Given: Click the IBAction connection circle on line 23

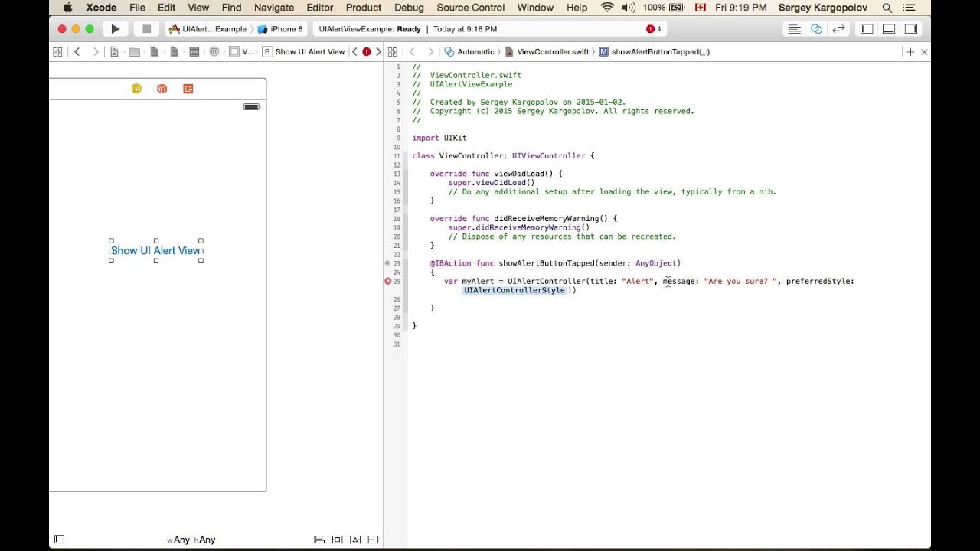Looking at the screenshot, I should (388, 263).
